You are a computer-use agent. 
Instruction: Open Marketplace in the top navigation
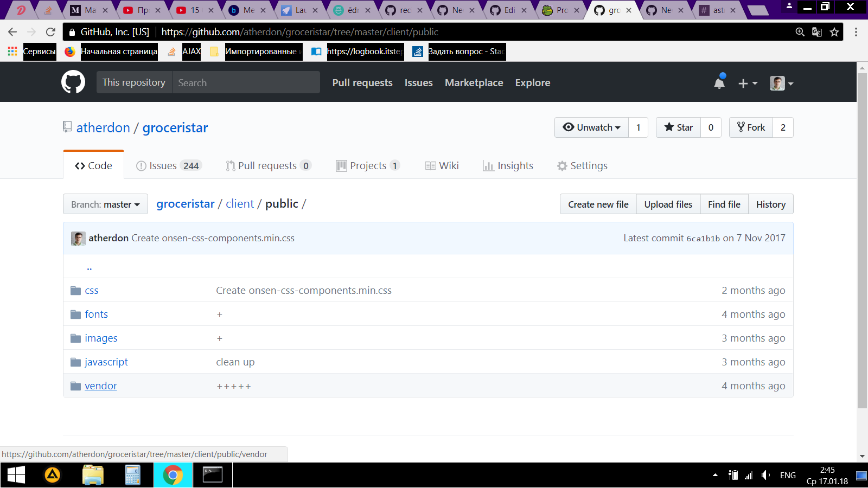[474, 82]
